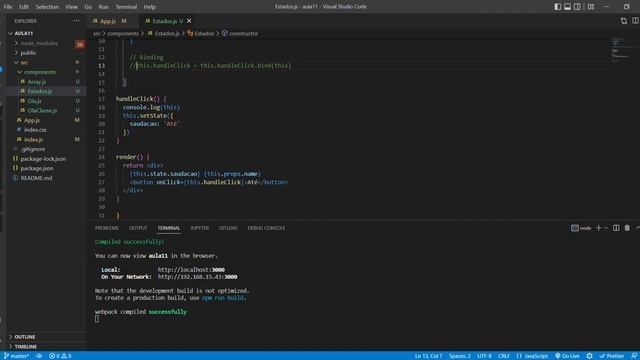Expand the node_modules folder

tap(39, 43)
